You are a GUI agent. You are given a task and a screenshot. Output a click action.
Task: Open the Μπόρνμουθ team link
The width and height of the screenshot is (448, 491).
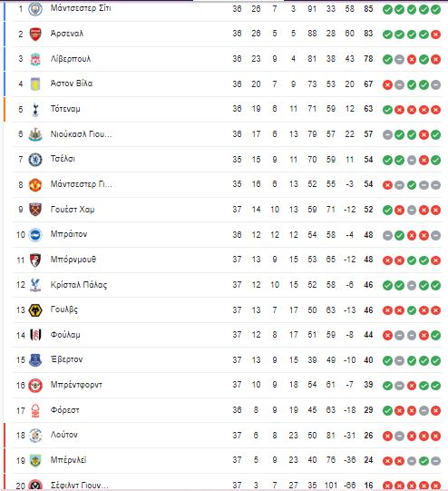(x=73, y=260)
